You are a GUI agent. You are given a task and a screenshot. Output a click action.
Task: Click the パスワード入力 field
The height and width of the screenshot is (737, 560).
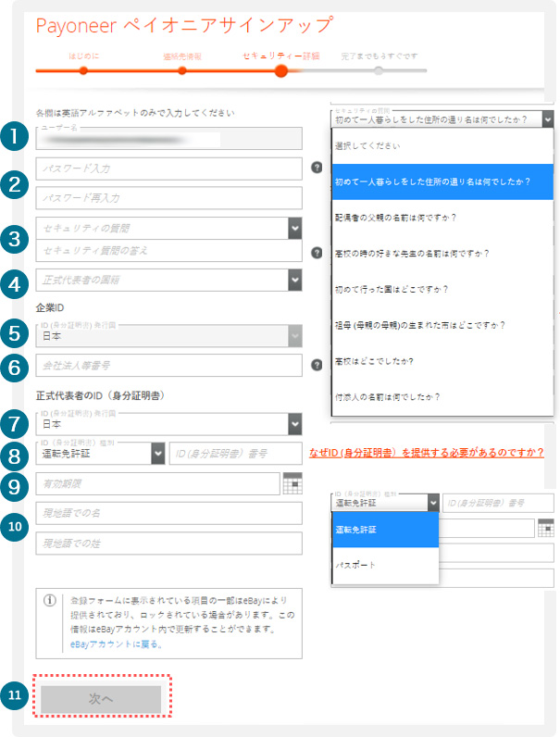(169, 168)
